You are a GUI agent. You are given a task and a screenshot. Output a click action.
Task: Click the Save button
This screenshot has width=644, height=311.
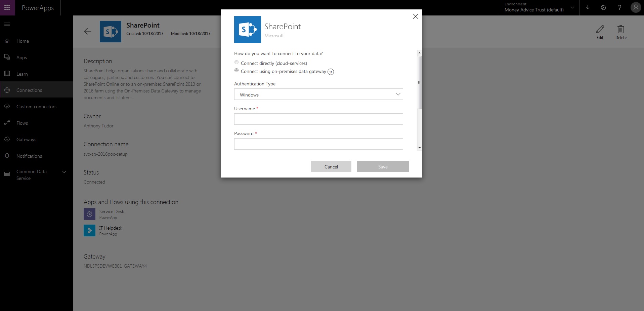click(x=383, y=166)
